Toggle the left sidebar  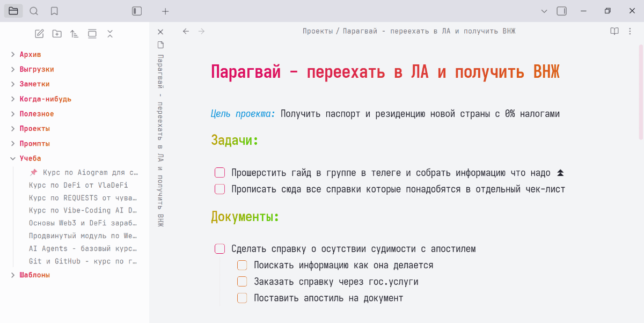point(137,11)
